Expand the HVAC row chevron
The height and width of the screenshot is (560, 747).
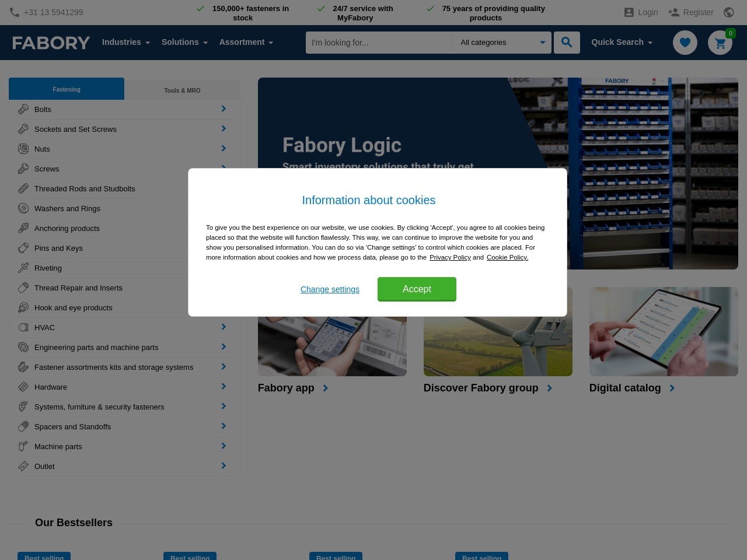[224, 327]
